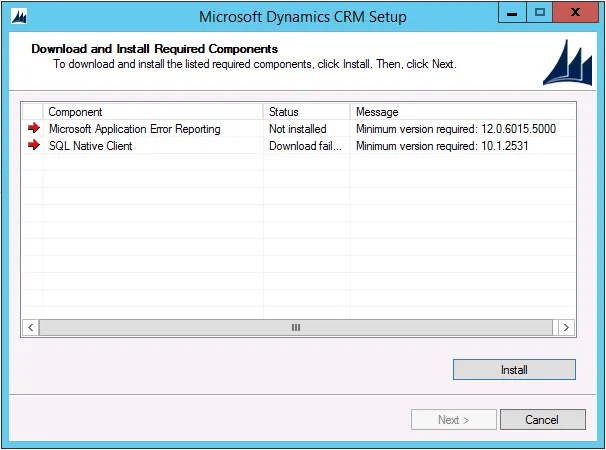Click the Install button
The width and height of the screenshot is (606, 450).
(514, 370)
